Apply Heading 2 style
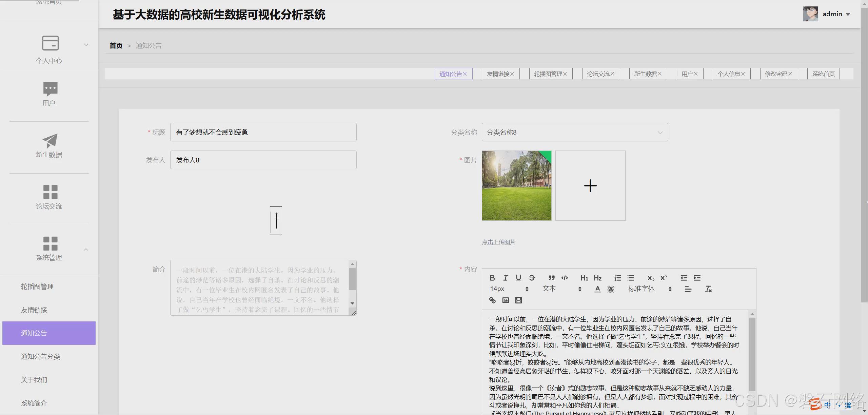This screenshot has width=868, height=415. coord(597,278)
